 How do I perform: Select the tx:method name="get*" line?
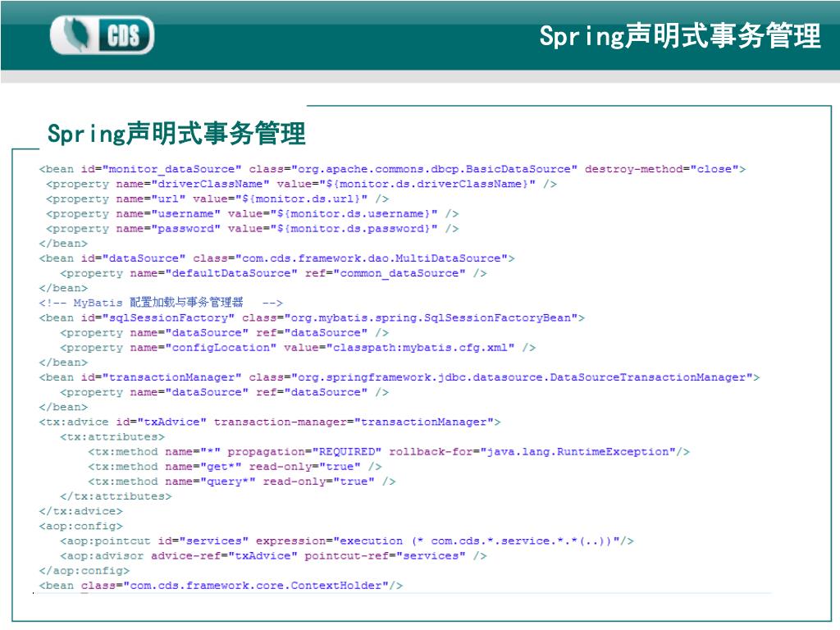pos(235,467)
